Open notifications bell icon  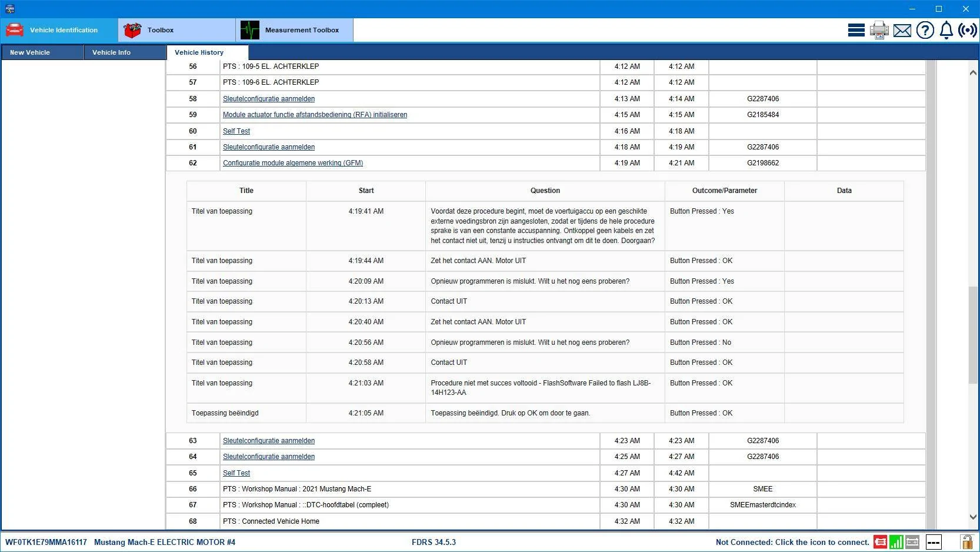tap(946, 30)
